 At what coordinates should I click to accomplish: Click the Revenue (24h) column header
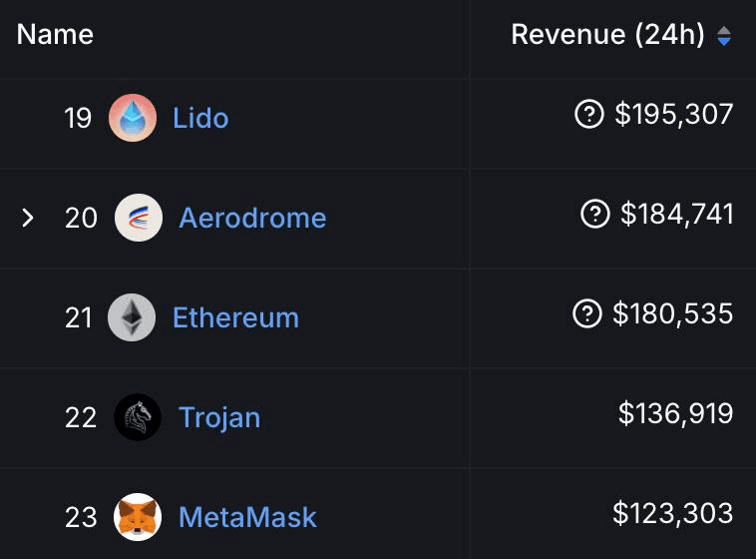pyautogui.click(x=607, y=35)
